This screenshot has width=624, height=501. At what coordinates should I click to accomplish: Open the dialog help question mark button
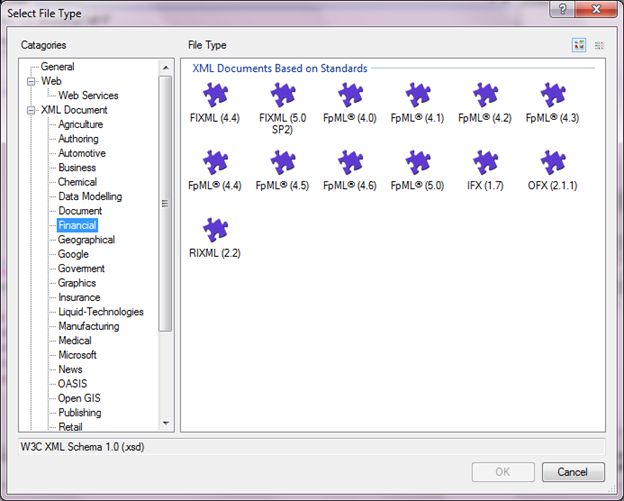pos(562,9)
